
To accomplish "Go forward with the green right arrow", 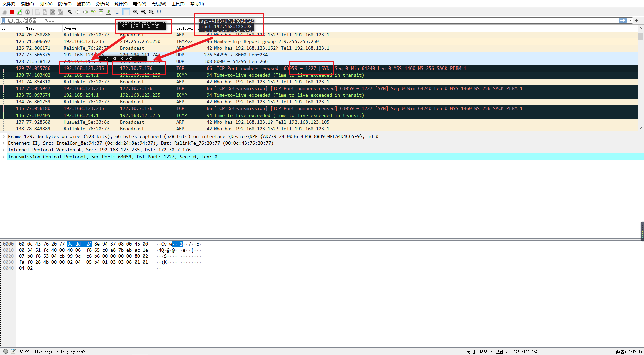I will [x=86, y=12].
